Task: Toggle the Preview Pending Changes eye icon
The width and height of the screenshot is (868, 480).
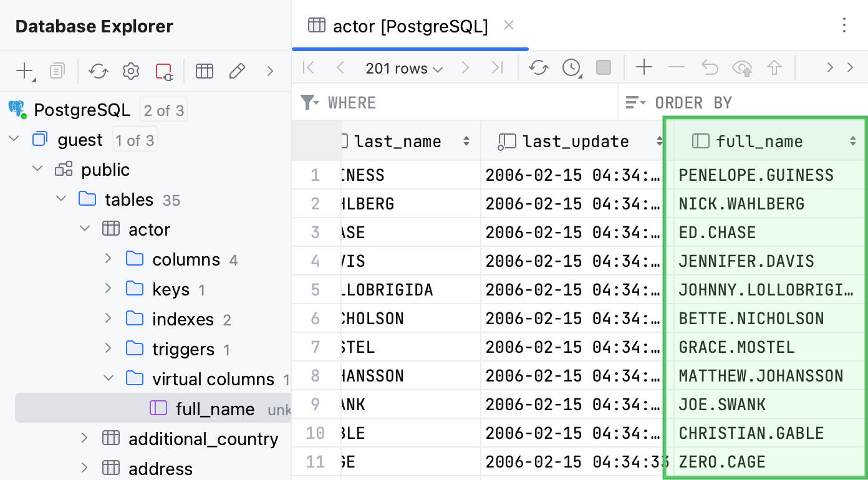Action: point(742,67)
